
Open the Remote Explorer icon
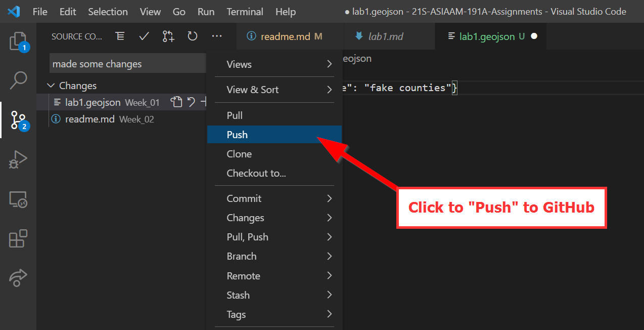point(18,199)
